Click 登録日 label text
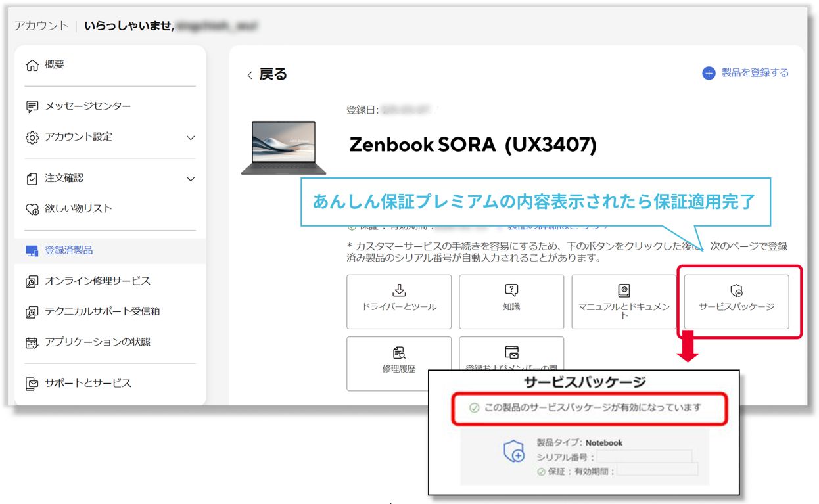 click(x=362, y=110)
